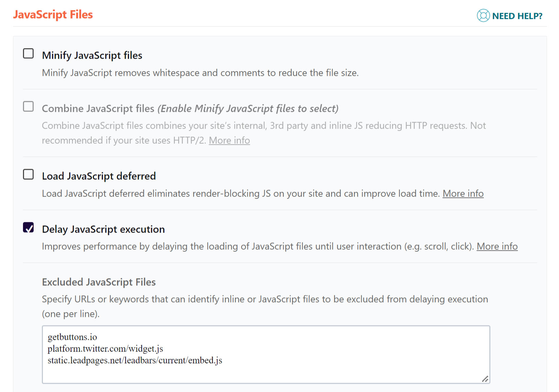Click the Load JavaScript deferred label
This screenshot has height=392, width=559.
pyautogui.click(x=98, y=176)
